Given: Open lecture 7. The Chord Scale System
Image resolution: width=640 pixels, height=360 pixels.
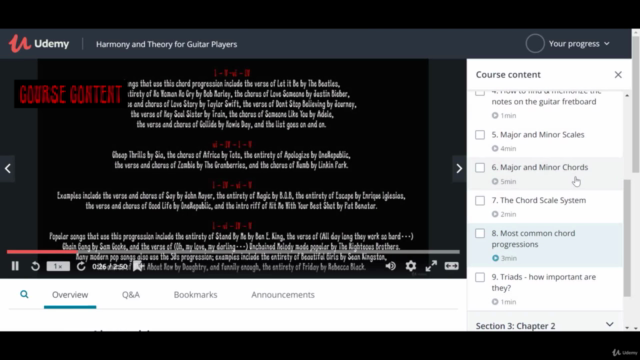Looking at the screenshot, I should point(538,200).
